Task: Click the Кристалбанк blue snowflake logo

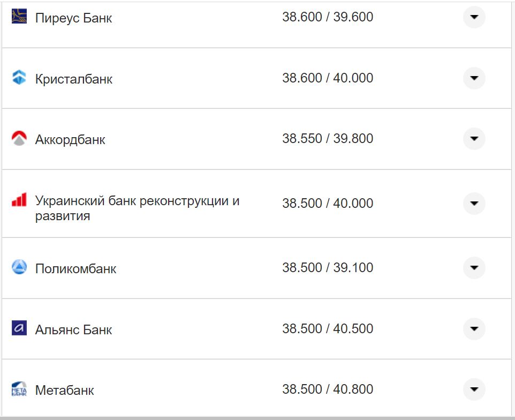Action: tap(19, 78)
